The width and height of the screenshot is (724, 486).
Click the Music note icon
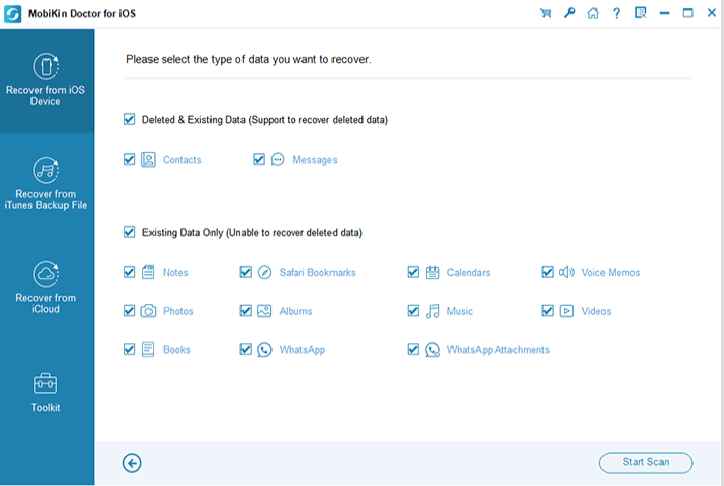pos(432,311)
